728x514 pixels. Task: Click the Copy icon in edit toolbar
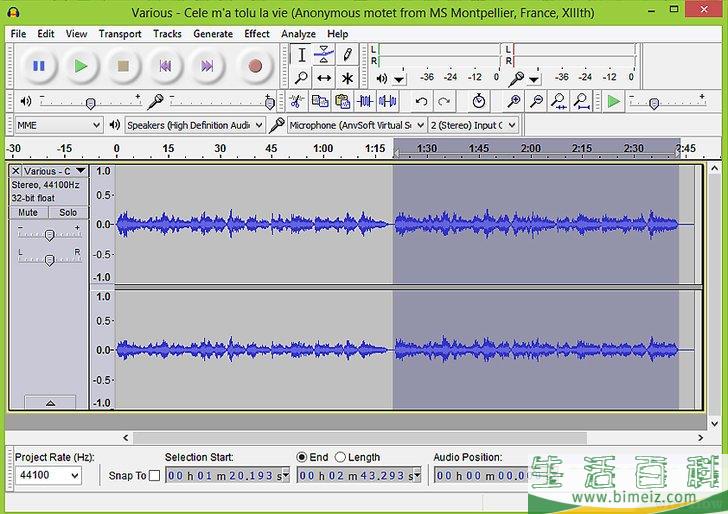point(319,101)
